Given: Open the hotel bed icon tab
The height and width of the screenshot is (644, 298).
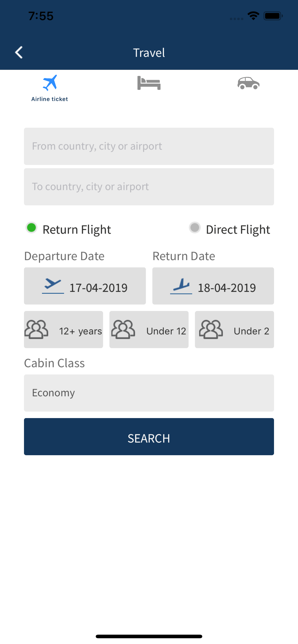Looking at the screenshot, I should (149, 83).
